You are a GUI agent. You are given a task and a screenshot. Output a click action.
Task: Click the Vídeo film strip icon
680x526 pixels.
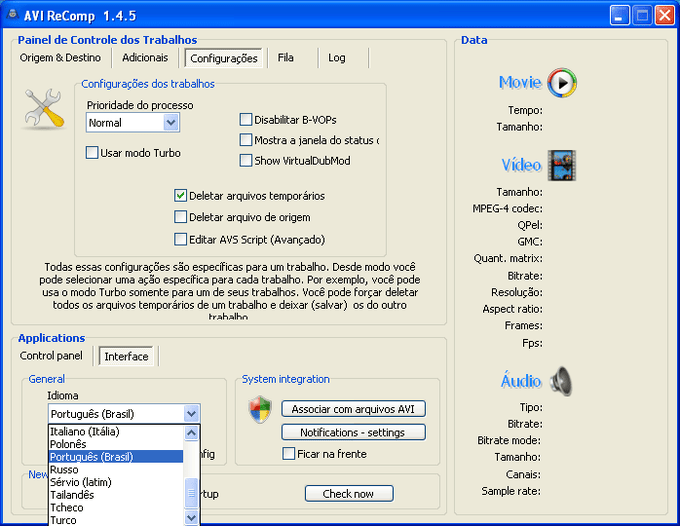coord(562,165)
